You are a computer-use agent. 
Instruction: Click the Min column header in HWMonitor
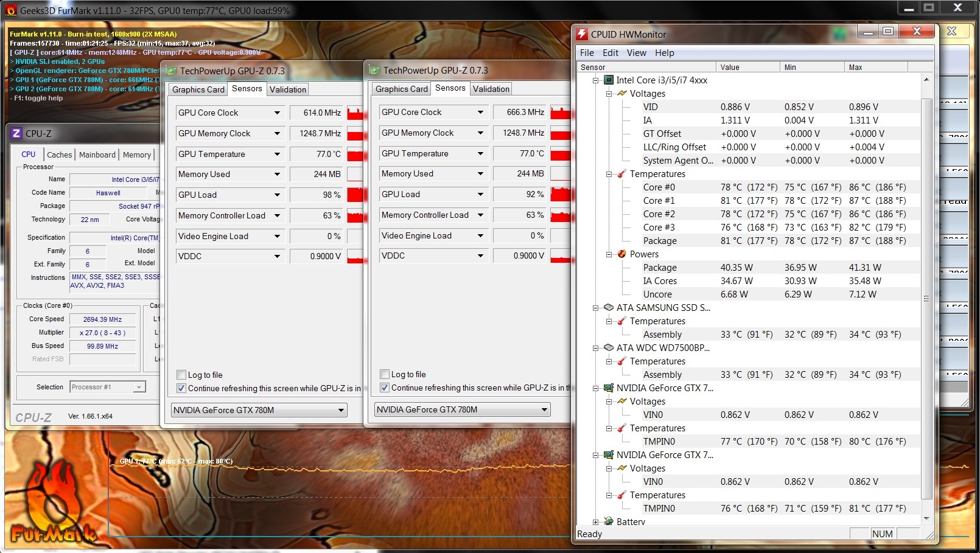tap(813, 67)
